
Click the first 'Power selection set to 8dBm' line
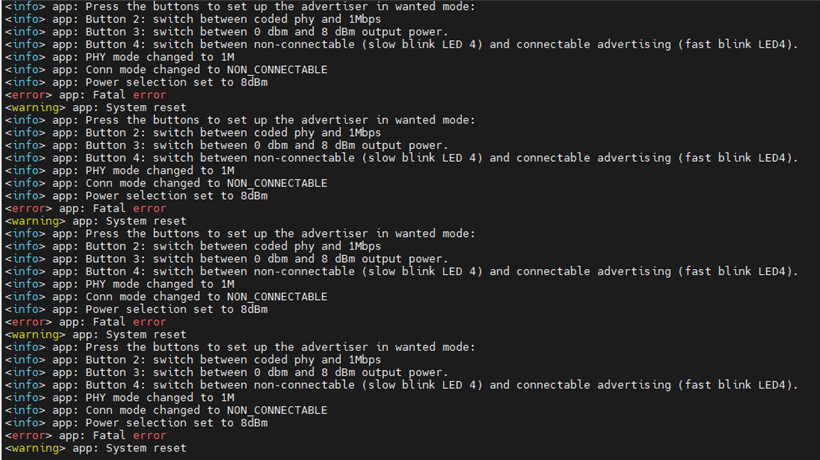(136, 83)
